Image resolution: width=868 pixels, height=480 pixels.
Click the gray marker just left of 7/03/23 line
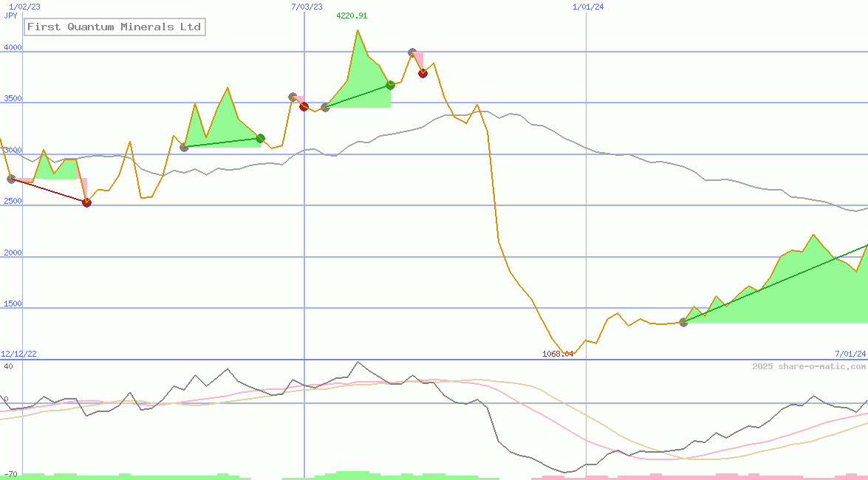click(x=293, y=97)
